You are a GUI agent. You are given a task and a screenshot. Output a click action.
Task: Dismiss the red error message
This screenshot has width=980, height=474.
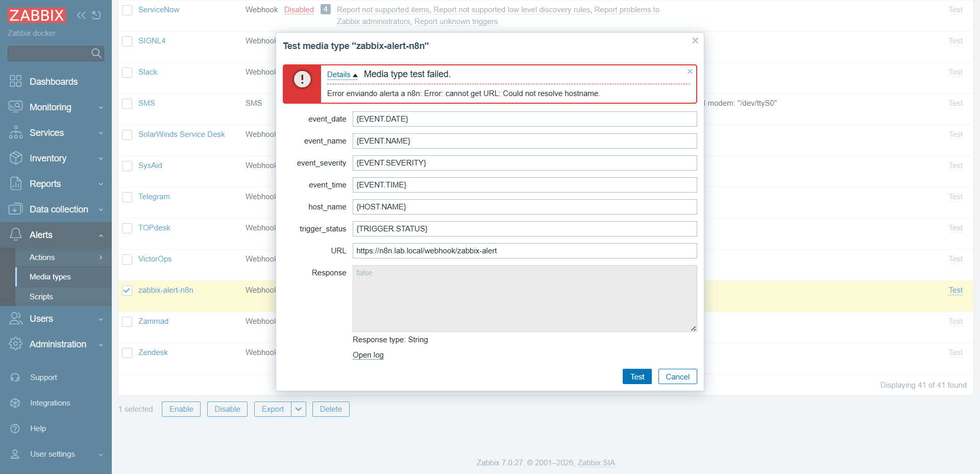(x=690, y=72)
